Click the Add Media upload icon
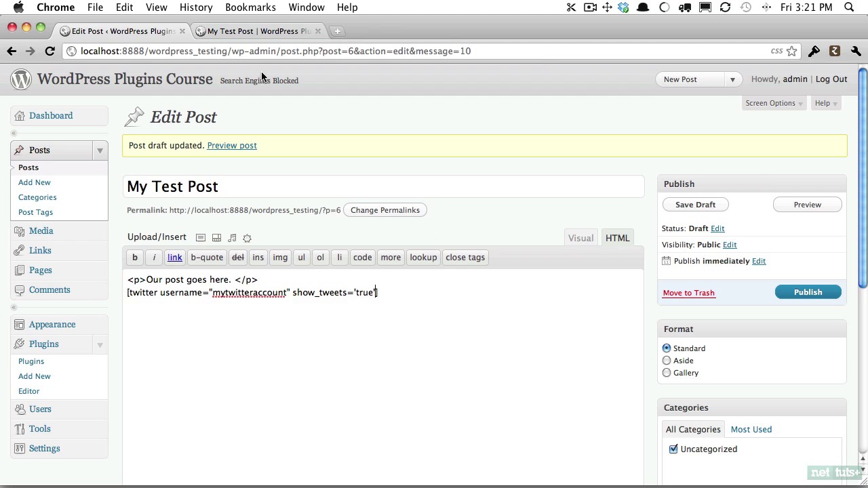This screenshot has height=488, width=868. 247,238
